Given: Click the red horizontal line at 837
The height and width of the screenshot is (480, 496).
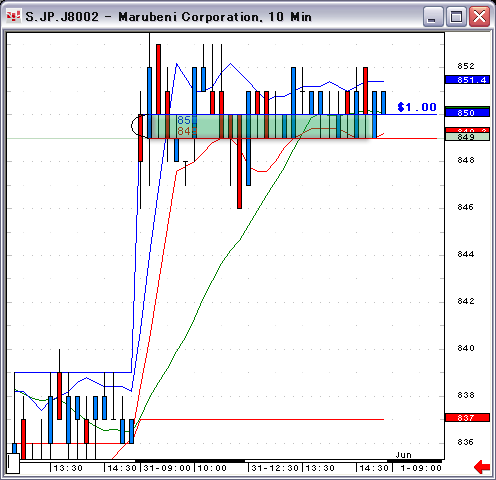Looking at the screenshot, I should coord(262,419).
